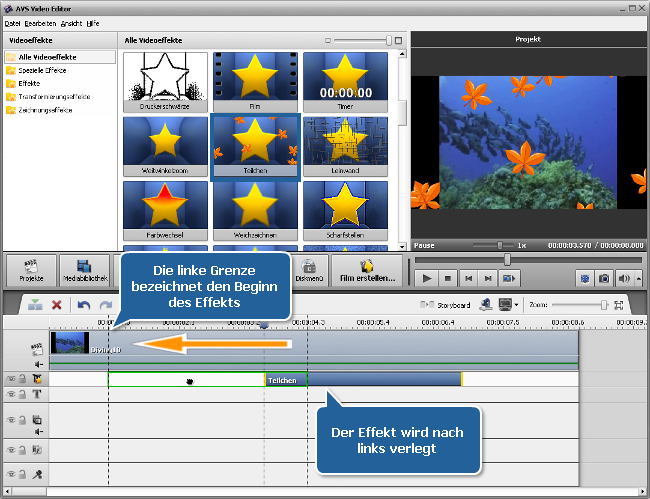Open the Bearbeiten menu
650x499 pixels.
(40, 24)
